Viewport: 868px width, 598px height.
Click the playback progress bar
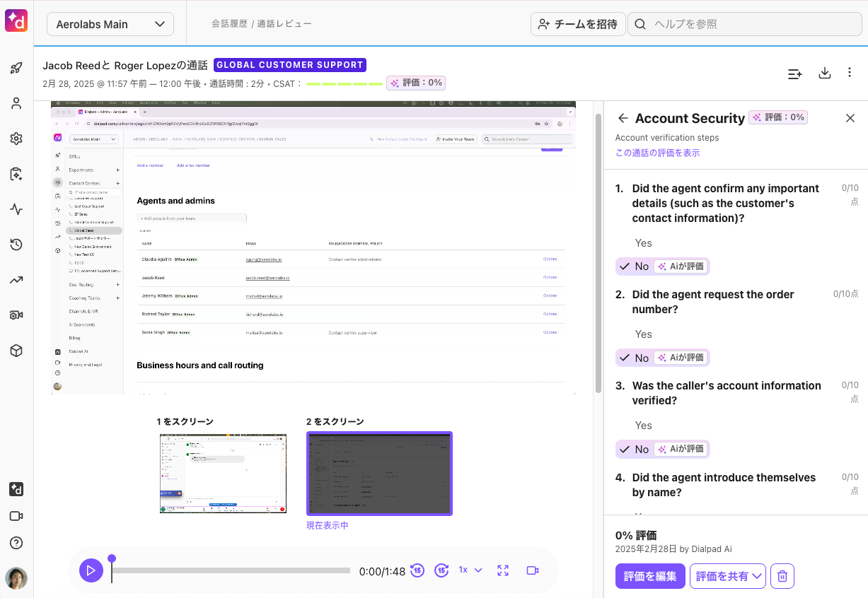(x=231, y=570)
